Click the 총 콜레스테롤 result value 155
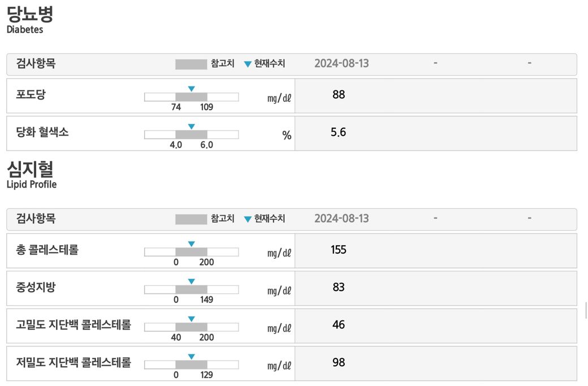The image size is (588, 386). click(x=339, y=249)
